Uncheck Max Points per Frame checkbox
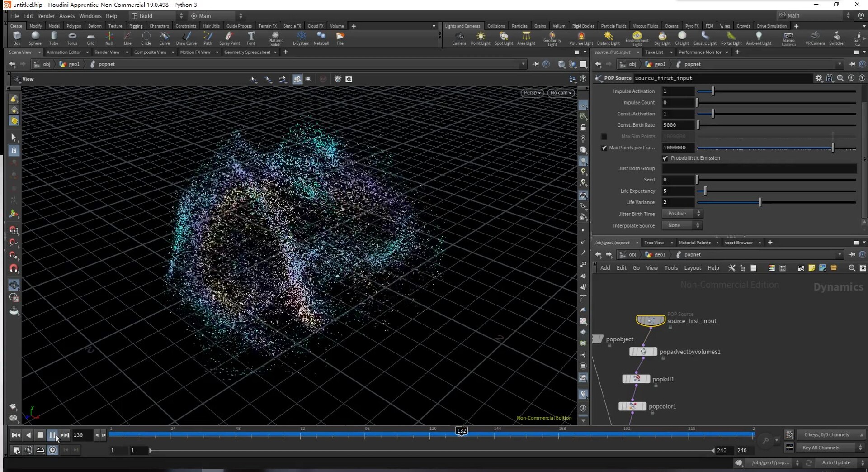Screen dimensions: 868x472 tap(604, 148)
